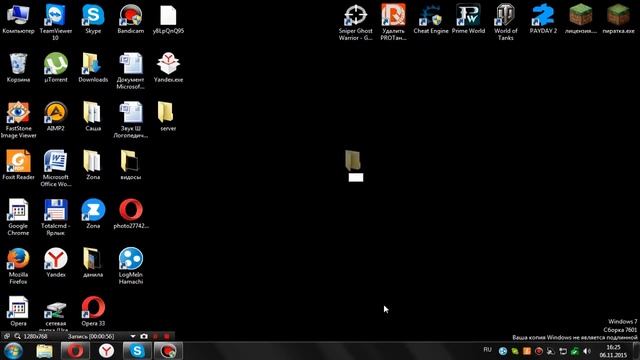This screenshot has height=360, width=640.
Task: Open the clock showing 16:25
Action: (613, 351)
